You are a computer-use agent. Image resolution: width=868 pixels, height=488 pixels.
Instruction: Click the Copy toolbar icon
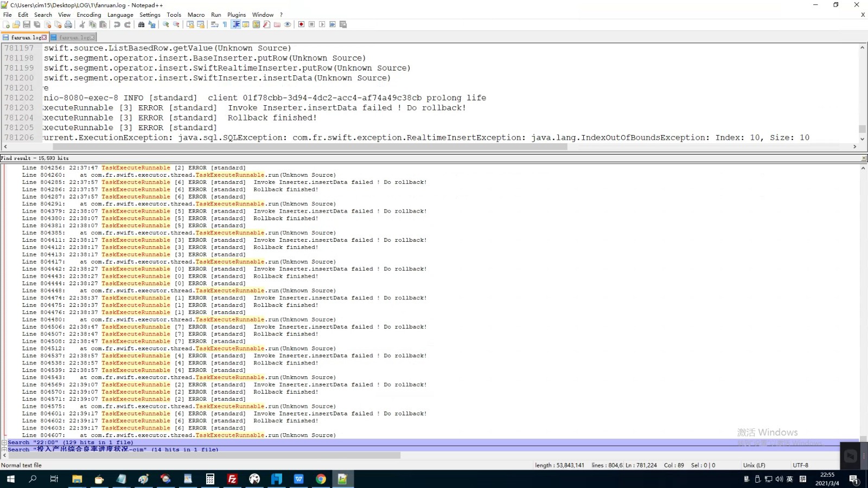tap(92, 24)
